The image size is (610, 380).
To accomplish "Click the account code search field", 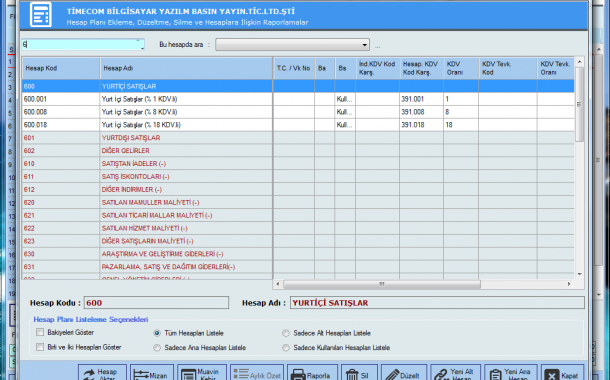I will pyautogui.click(x=83, y=44).
